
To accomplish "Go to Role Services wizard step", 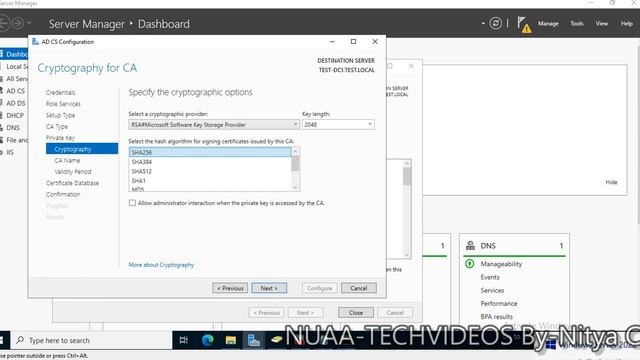I will (63, 104).
